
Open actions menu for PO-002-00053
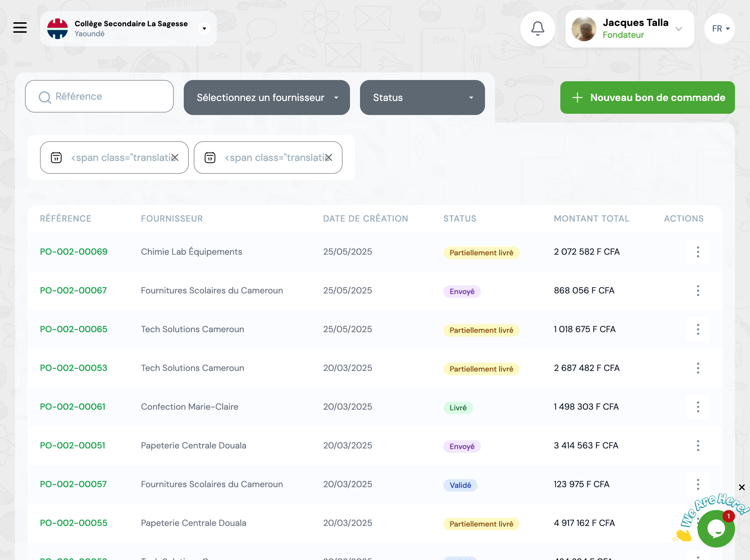click(698, 368)
